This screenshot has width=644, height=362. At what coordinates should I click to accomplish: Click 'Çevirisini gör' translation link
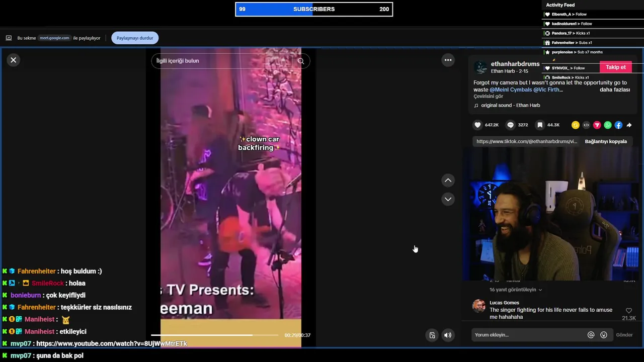pos(488,96)
